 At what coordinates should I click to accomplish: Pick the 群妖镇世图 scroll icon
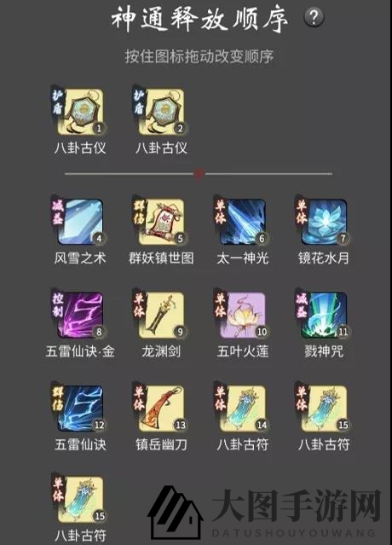coord(161,222)
